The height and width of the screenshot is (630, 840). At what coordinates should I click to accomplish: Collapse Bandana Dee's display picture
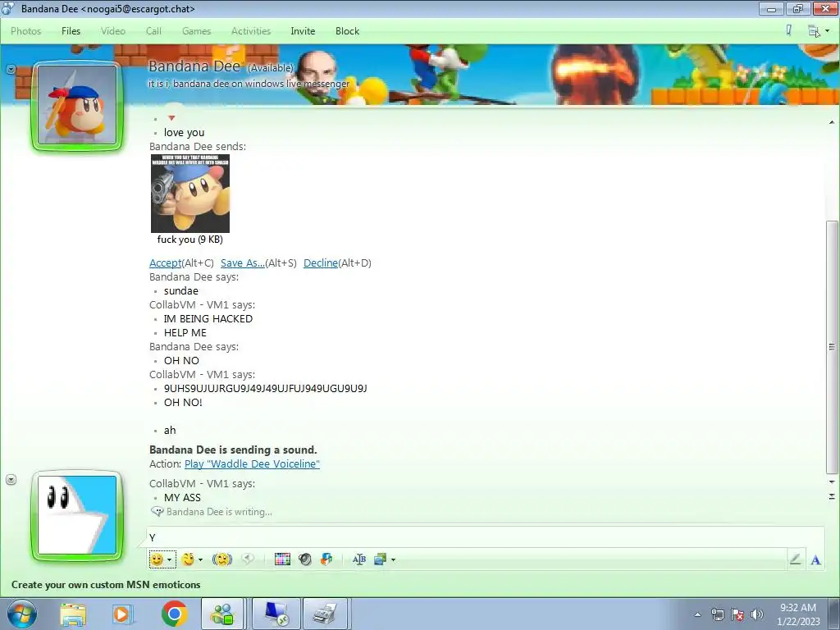click(x=11, y=69)
